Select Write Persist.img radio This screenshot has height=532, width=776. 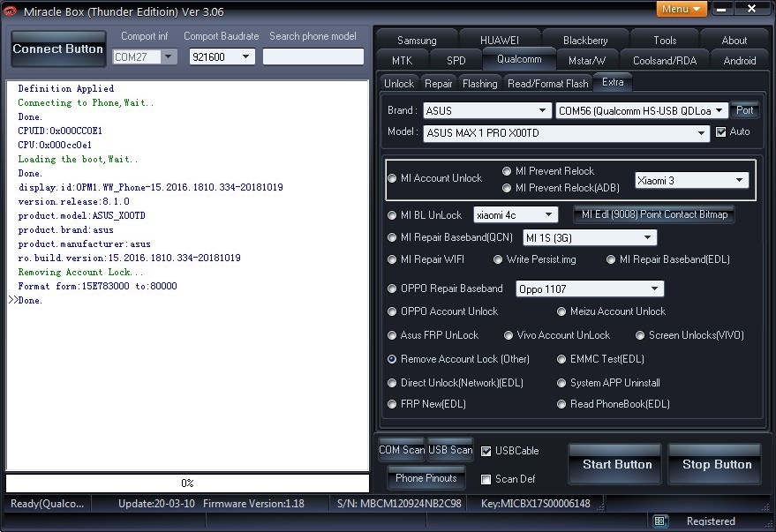coord(498,259)
